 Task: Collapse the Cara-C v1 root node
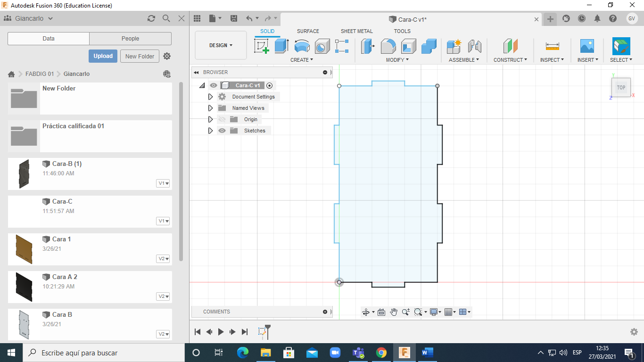click(202, 85)
